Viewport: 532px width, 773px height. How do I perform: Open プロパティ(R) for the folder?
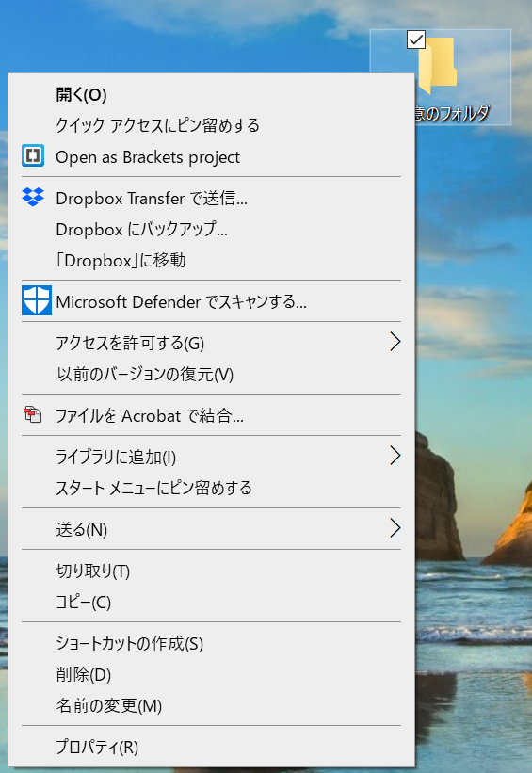click(212, 747)
